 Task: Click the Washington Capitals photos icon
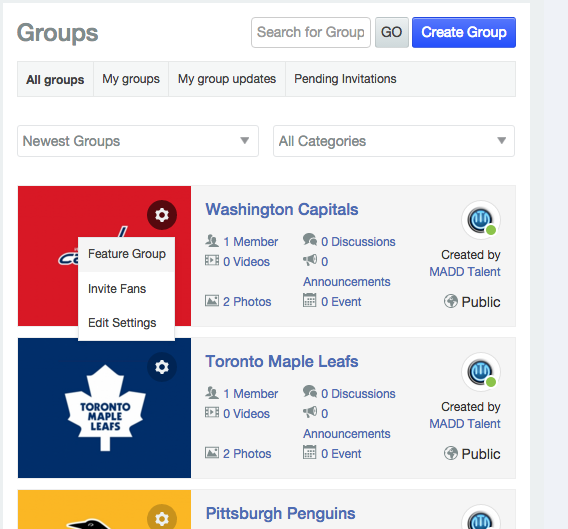pyautogui.click(x=212, y=301)
